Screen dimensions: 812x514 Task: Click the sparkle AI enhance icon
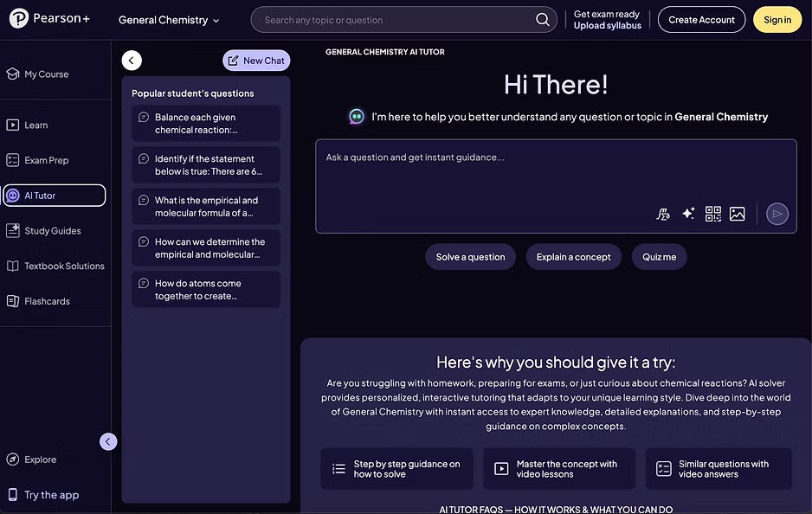[x=688, y=213]
